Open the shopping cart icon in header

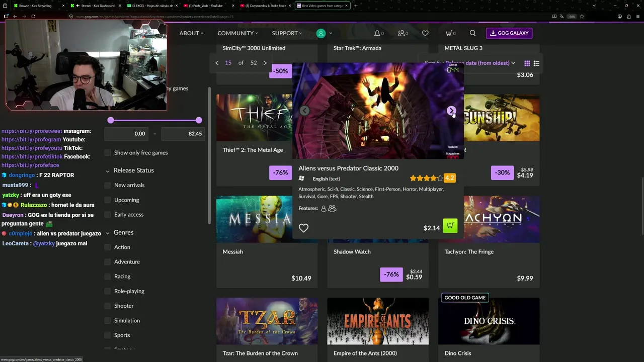[x=449, y=33]
